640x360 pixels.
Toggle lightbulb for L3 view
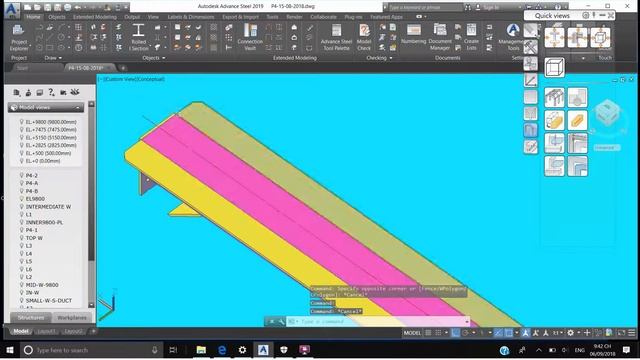(22, 245)
